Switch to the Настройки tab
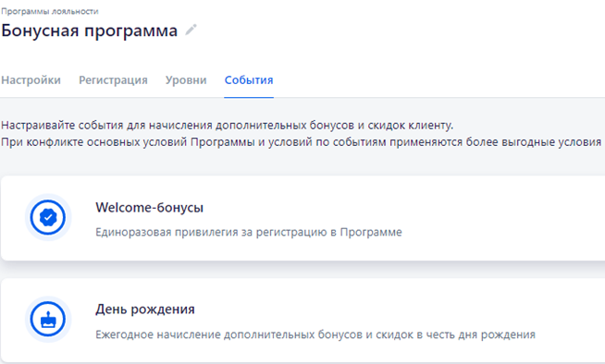 click(x=31, y=80)
